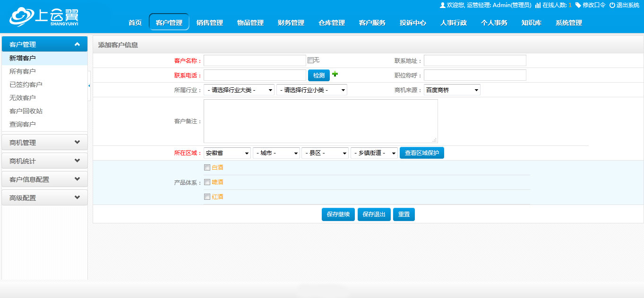This screenshot has height=298, width=644.
Task: Click the 啤酒 label text
Action: 217,182
